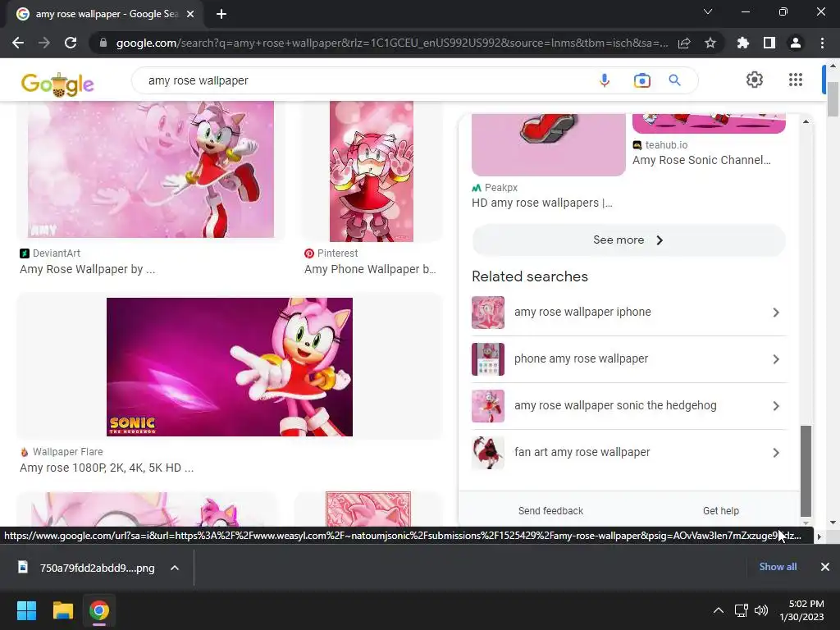This screenshot has width=840, height=630.
Task: Show hidden system tray icons
Action: click(719, 610)
